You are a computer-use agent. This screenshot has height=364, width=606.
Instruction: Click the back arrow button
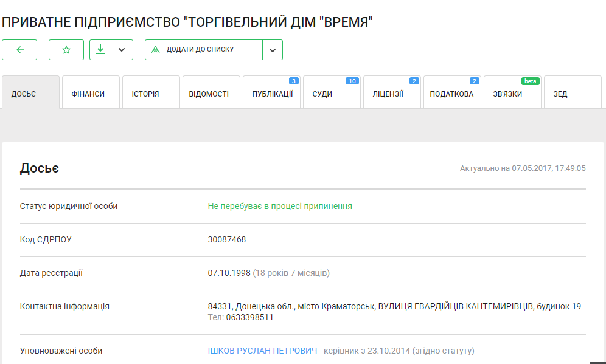click(19, 50)
